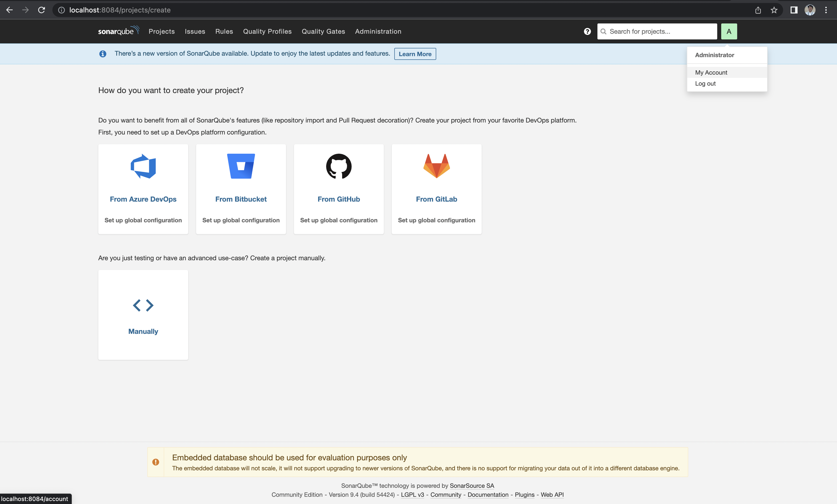Open the Community footer link
The image size is (837, 504).
446,495
